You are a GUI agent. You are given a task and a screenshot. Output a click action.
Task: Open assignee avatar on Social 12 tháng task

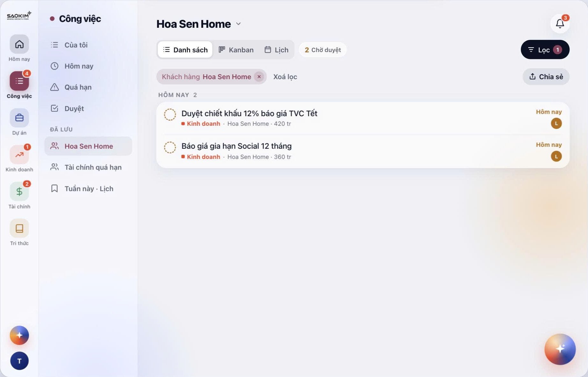coord(556,156)
